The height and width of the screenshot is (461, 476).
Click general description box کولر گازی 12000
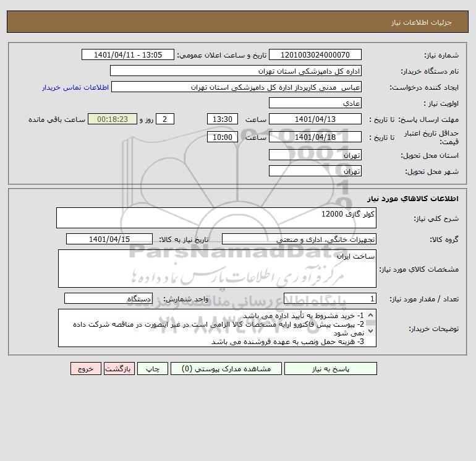tap(216, 218)
